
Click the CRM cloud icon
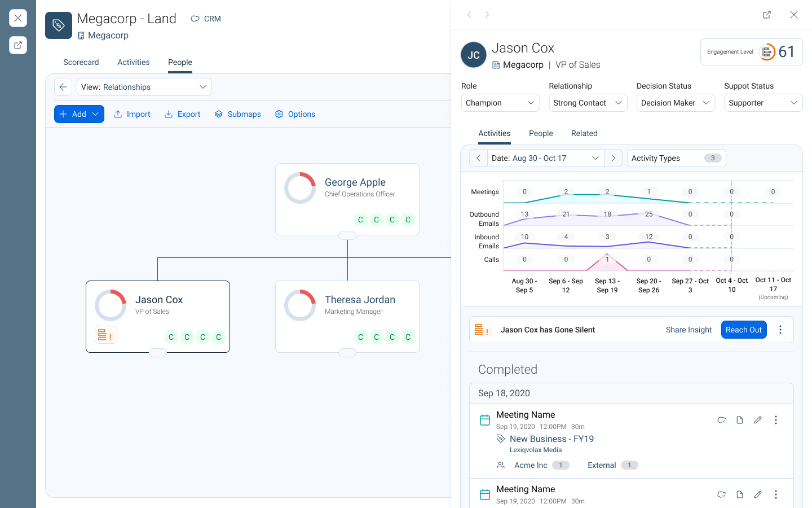tap(195, 19)
